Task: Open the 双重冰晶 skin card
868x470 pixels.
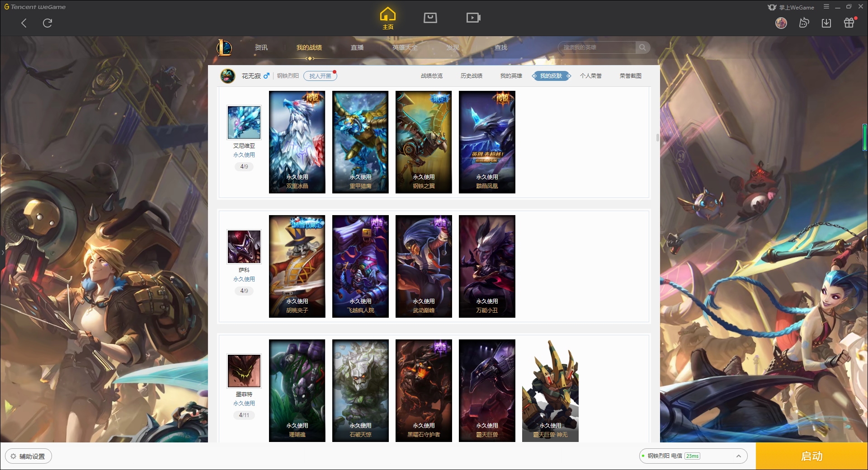Action: pyautogui.click(x=297, y=142)
